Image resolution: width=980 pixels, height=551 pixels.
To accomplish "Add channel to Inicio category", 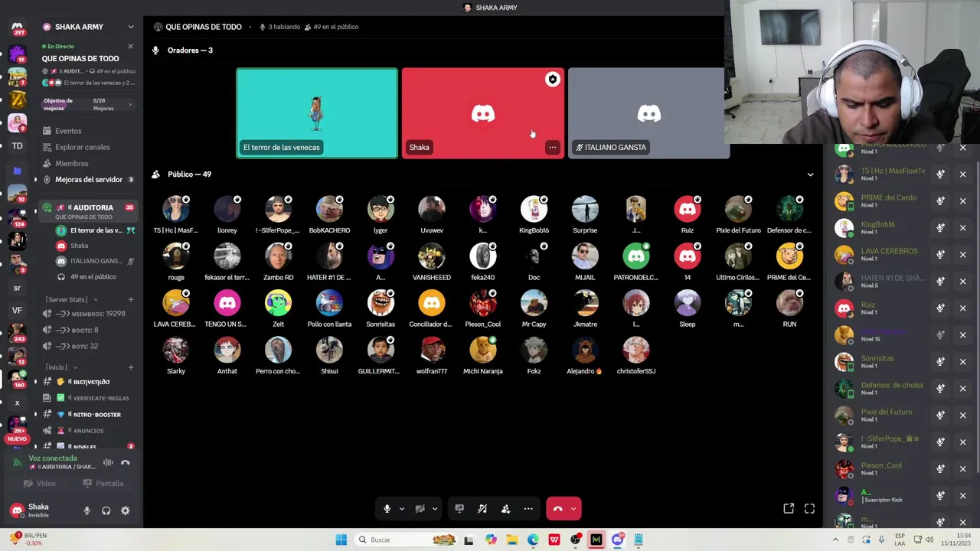I will (131, 367).
